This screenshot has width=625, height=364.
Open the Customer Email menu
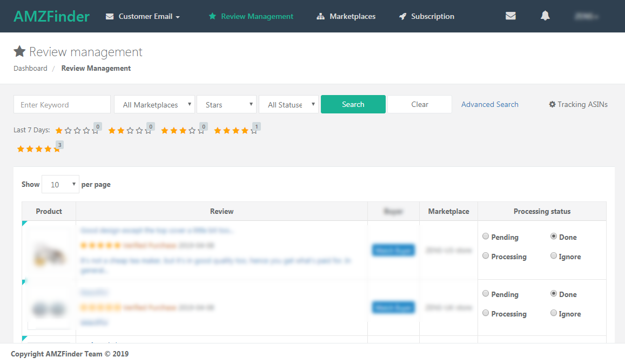143,16
